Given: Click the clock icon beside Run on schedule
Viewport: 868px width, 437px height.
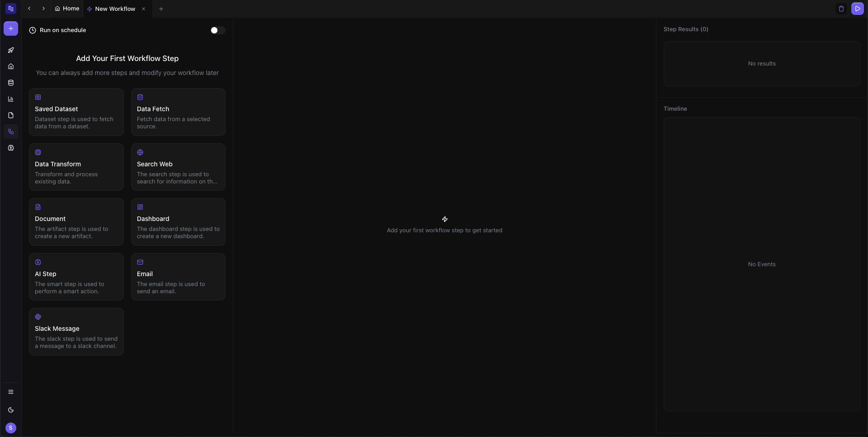Looking at the screenshot, I should click(33, 30).
